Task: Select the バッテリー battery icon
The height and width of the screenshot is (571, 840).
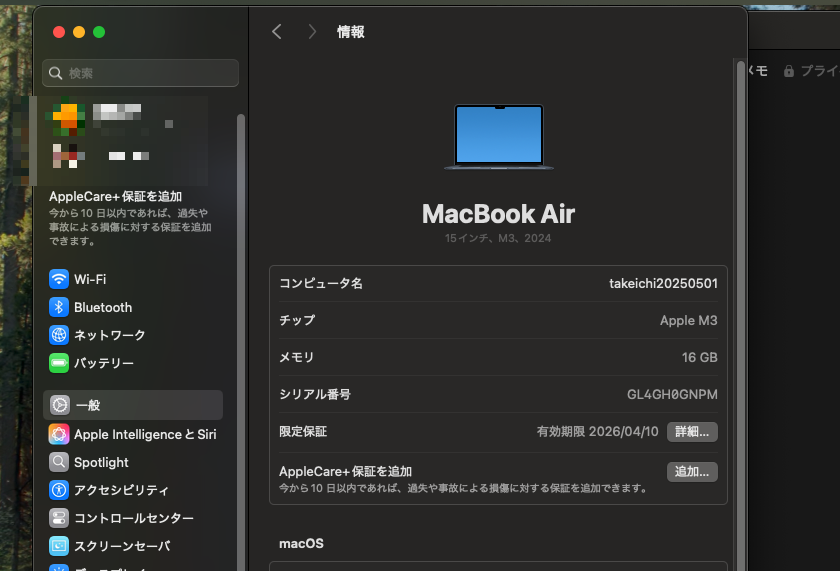Action: (59, 363)
